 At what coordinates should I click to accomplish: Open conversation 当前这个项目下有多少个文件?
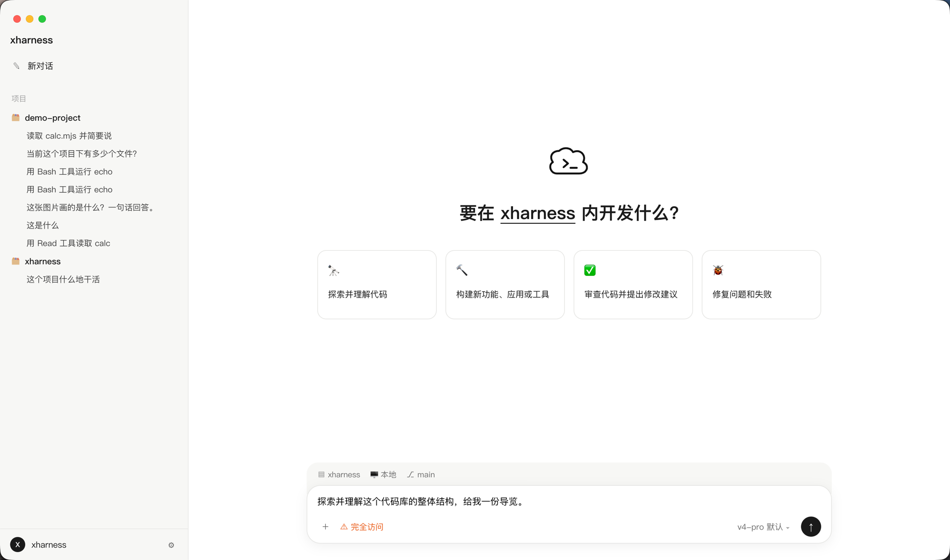tap(82, 154)
